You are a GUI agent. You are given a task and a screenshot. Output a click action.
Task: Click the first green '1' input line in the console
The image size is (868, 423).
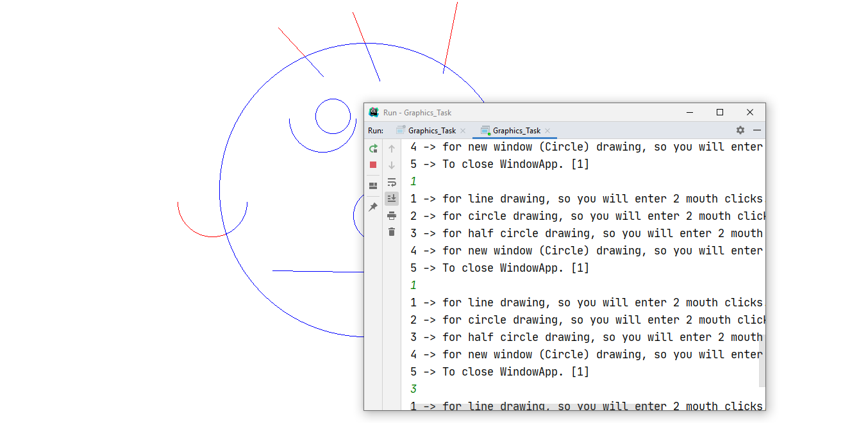pyautogui.click(x=414, y=181)
